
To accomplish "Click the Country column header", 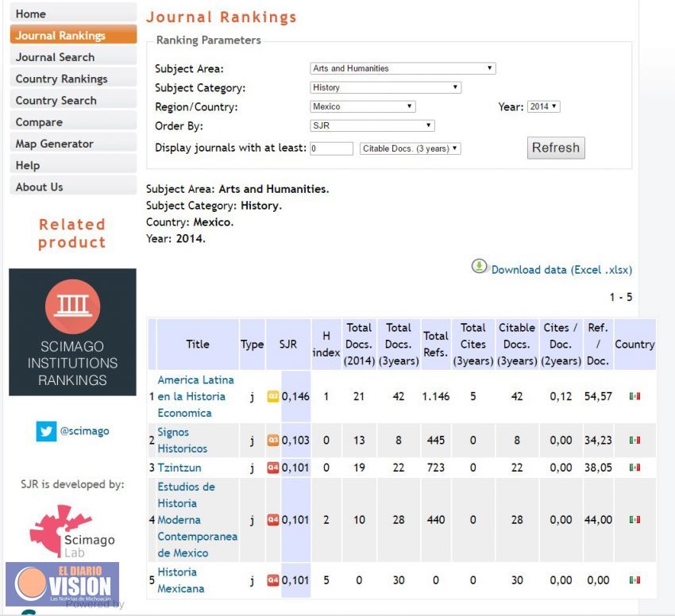I will (x=635, y=344).
